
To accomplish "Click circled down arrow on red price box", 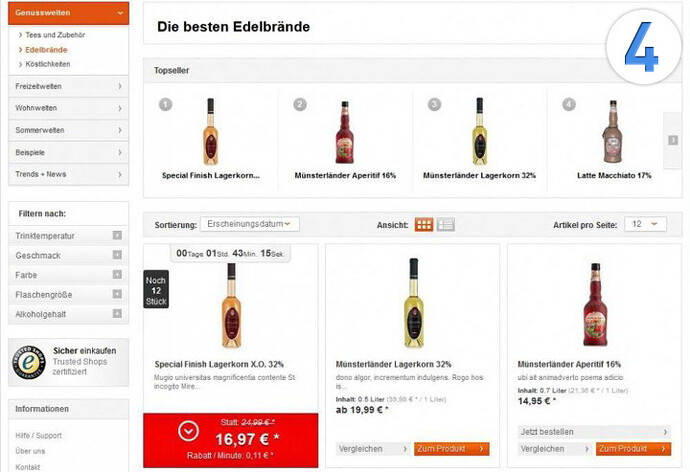I will pos(188,432).
